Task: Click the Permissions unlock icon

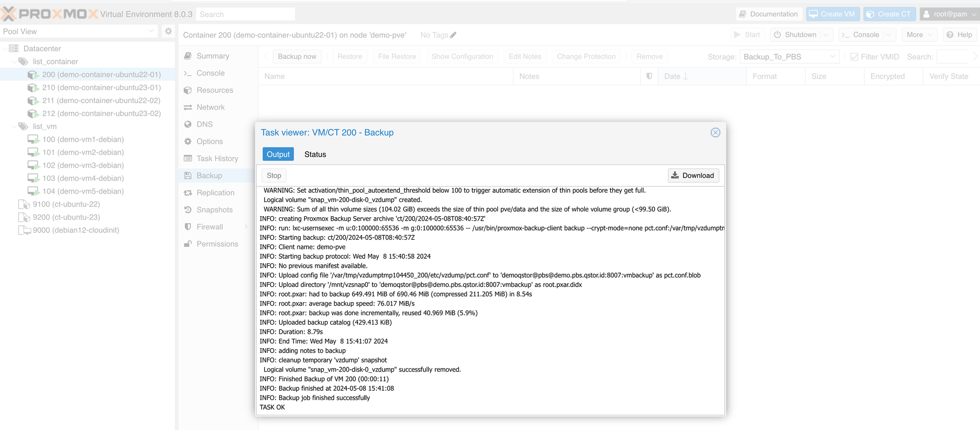Action: pos(188,244)
